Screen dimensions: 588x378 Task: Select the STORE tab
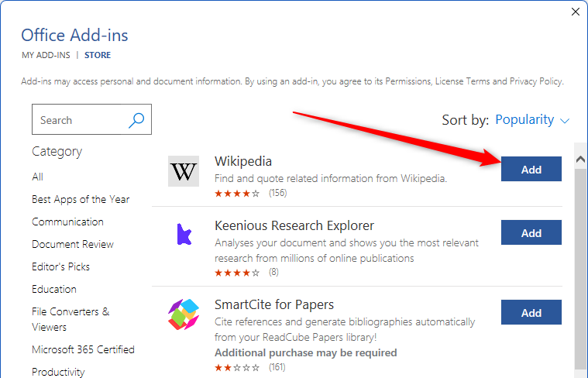(98, 55)
